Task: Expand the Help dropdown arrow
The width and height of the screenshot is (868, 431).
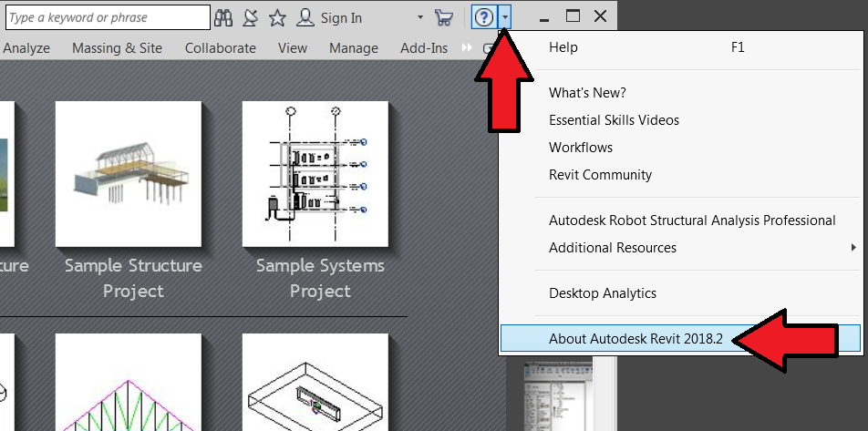Action: pos(505,17)
